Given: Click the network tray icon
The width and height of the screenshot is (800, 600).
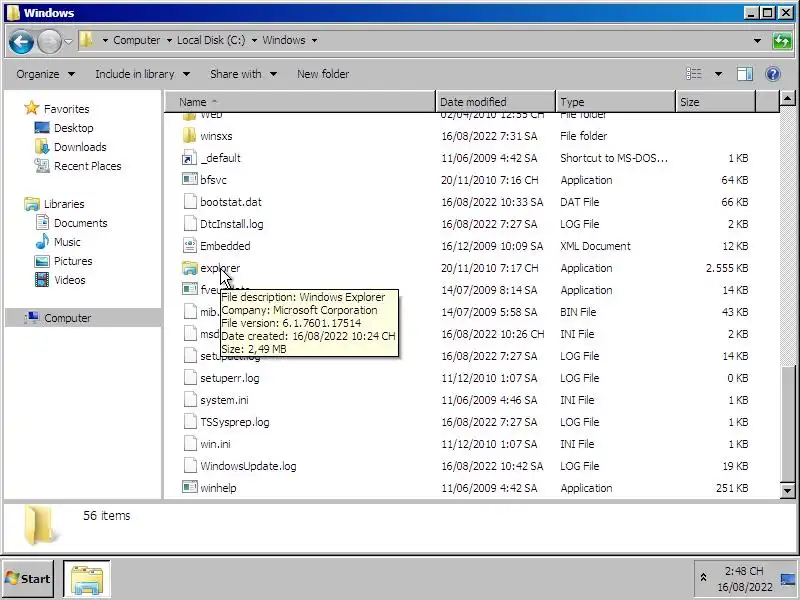Looking at the screenshot, I should pos(788,579).
